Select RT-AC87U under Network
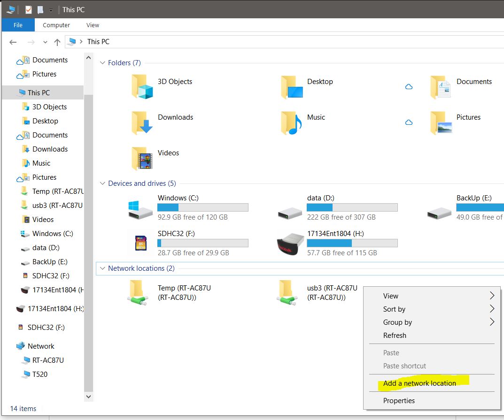The height and width of the screenshot is (420, 504). [48, 360]
